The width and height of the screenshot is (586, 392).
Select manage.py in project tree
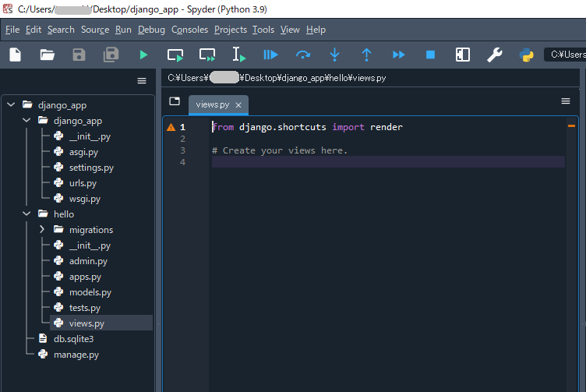point(76,355)
